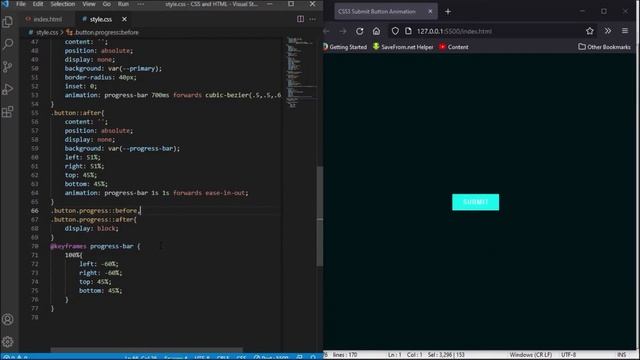Screen dimensions: 640x360
Task: Click the @keyframes progress-bar line
Action: tap(95, 246)
